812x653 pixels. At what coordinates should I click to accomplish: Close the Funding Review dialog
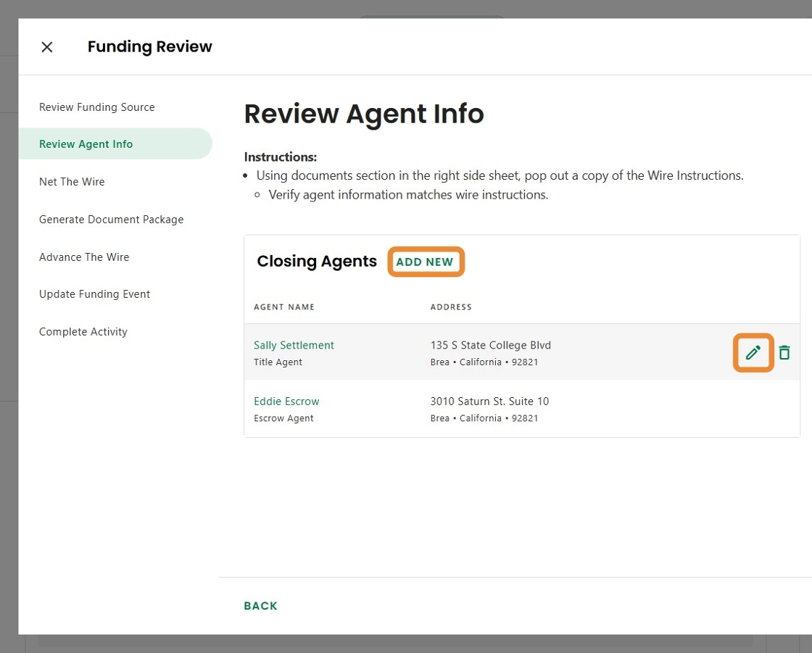(x=47, y=47)
